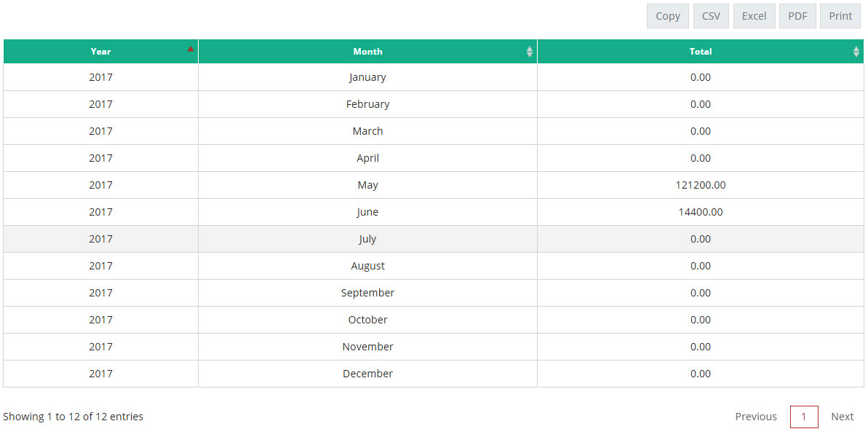Select the July month cell
This screenshot has width=868, height=437.
[x=367, y=239]
